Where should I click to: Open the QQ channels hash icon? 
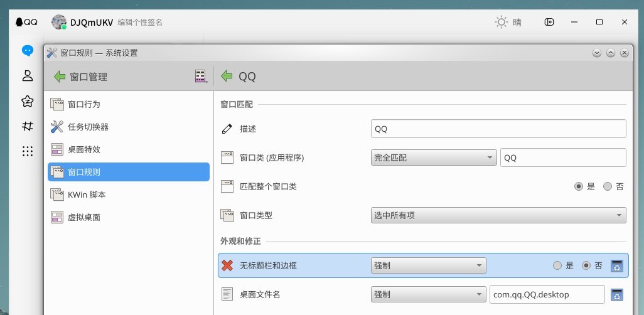pos(27,126)
